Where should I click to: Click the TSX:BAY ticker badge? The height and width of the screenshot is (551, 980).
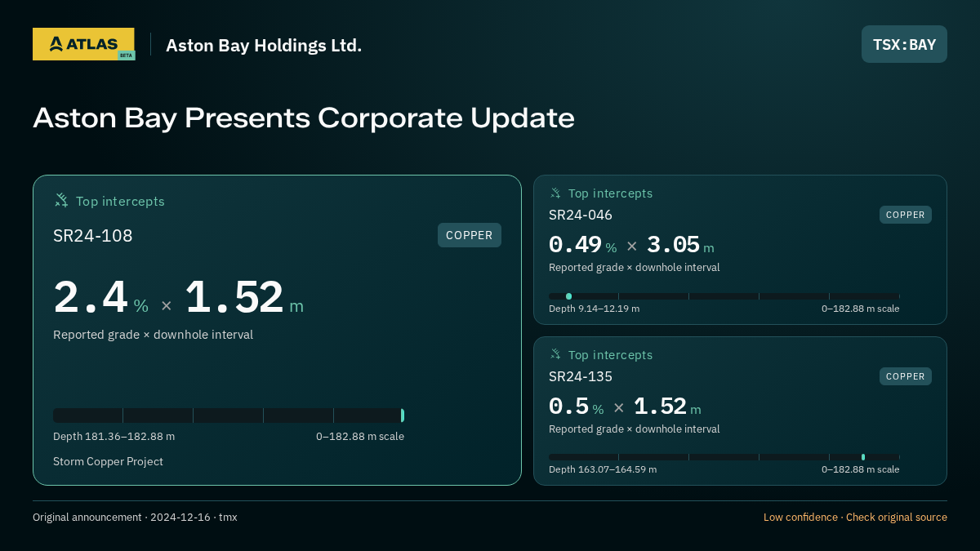pos(904,44)
